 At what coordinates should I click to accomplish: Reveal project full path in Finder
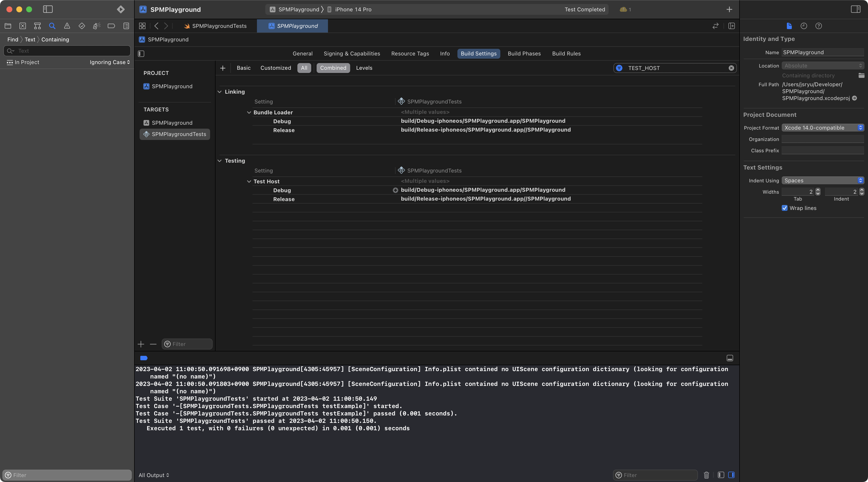click(854, 98)
